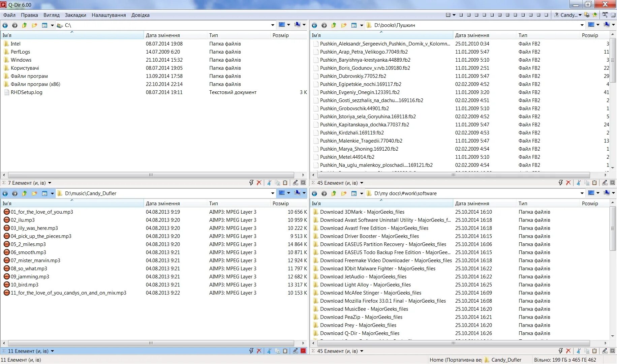This screenshot has width=617, height=364.
Task: Change view mode icon in C:\ pane
Action: coord(44,25)
